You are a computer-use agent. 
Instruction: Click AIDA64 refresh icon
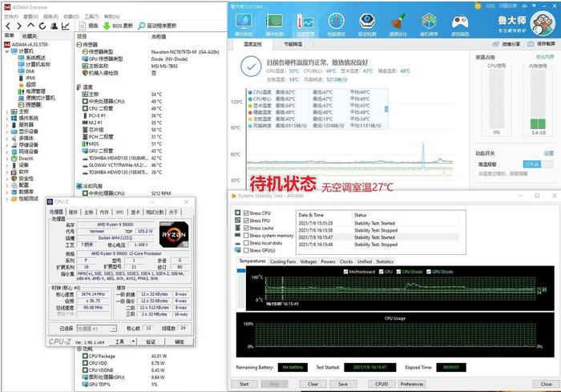click(x=42, y=26)
